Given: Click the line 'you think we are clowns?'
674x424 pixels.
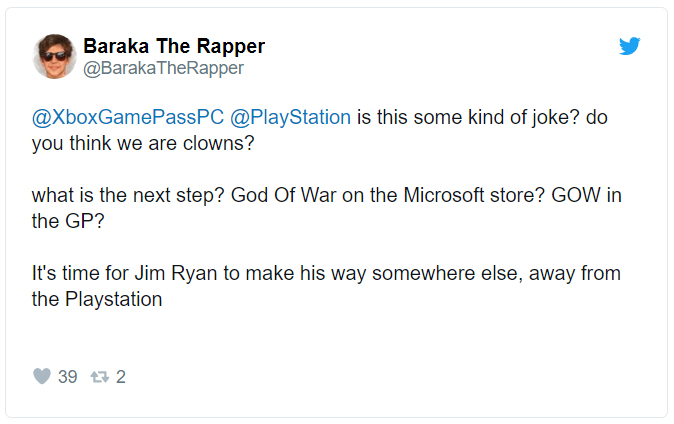Looking at the screenshot, I should coord(143,143).
